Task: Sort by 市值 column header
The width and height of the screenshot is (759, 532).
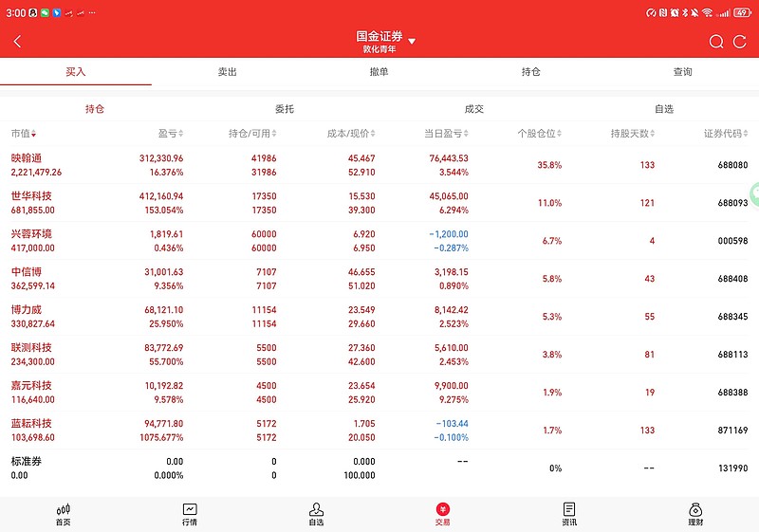Action: point(23,134)
